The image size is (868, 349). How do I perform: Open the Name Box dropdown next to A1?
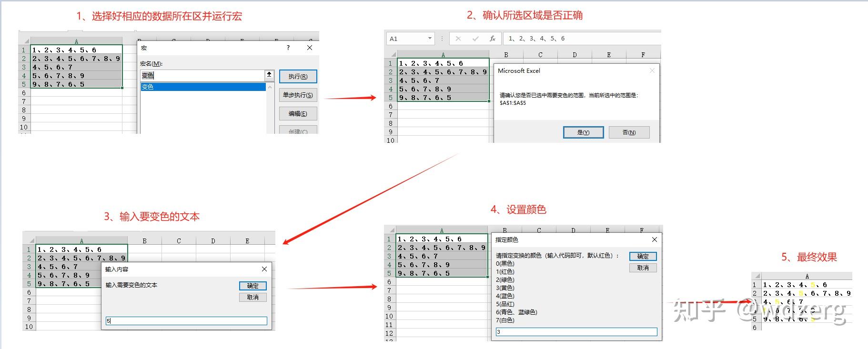point(430,38)
